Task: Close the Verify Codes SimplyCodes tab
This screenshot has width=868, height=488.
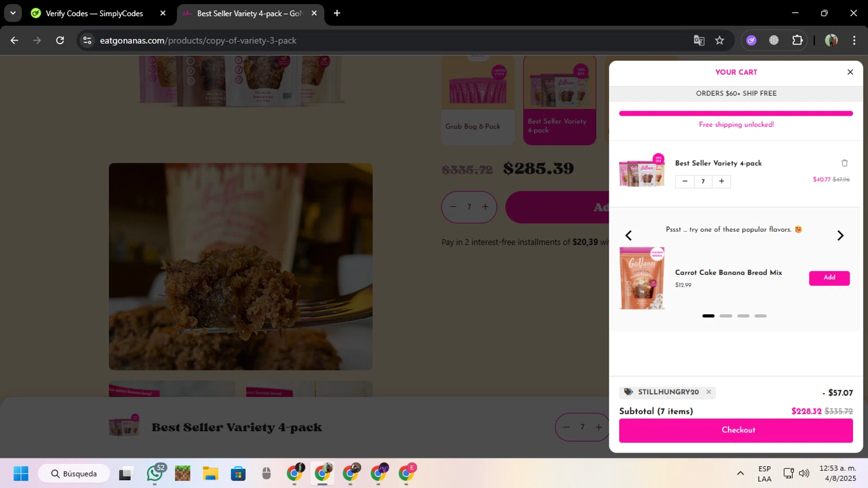Action: coord(163,13)
